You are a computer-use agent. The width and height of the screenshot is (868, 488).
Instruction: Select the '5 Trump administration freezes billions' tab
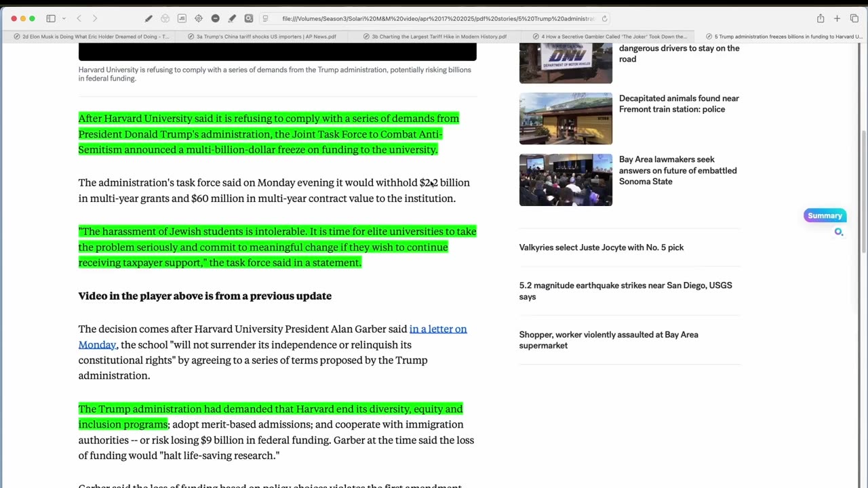tap(781, 37)
